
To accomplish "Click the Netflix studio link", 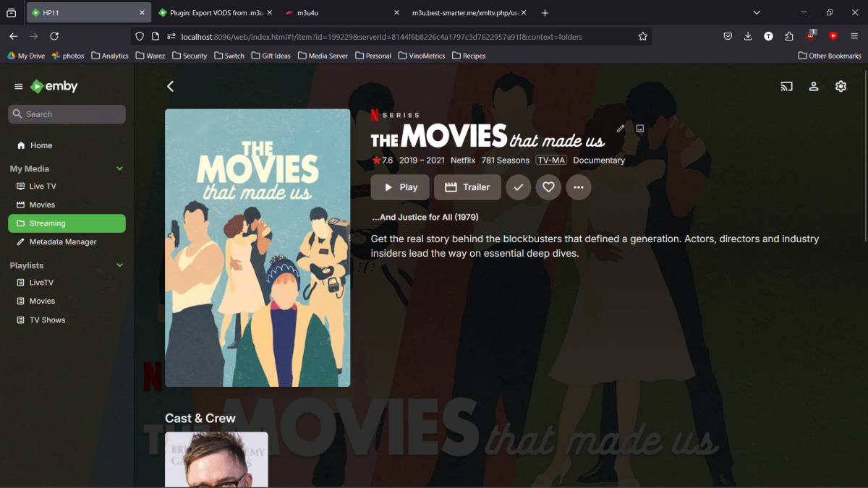I will (463, 160).
